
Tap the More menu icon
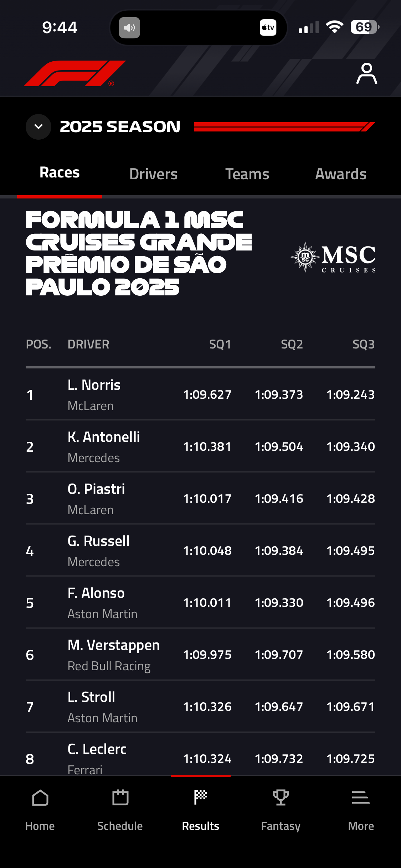[x=361, y=798]
